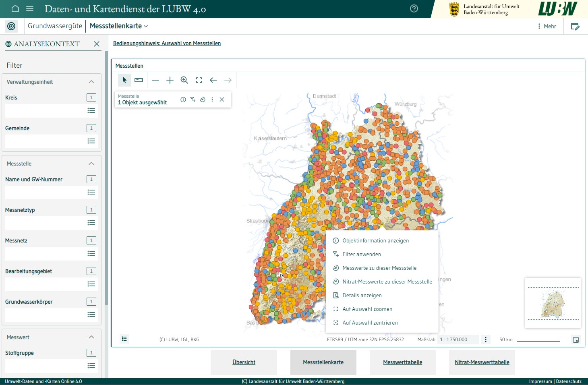This screenshot has height=385, width=588.
Task: Open the hamburger main menu
Action: [x=30, y=8]
